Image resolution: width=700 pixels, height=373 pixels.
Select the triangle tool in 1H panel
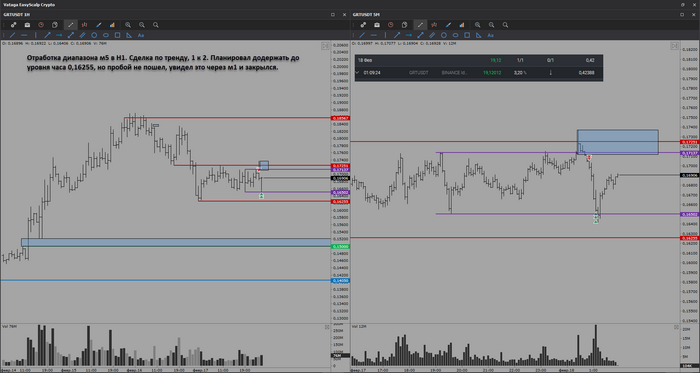[129, 35]
